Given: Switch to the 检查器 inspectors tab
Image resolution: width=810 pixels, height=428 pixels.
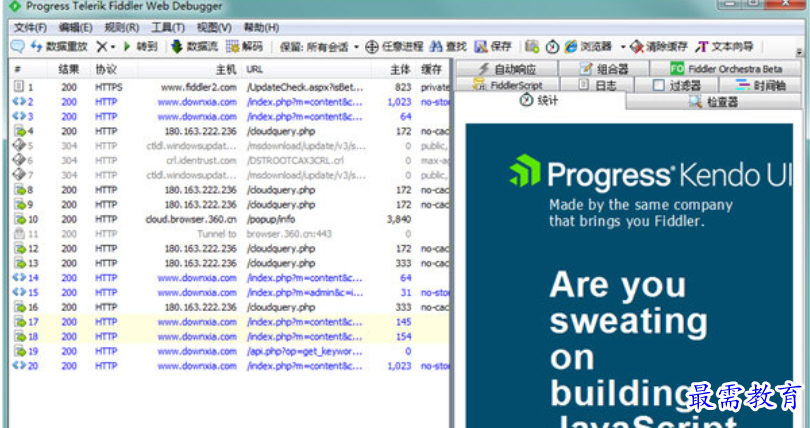Looking at the screenshot, I should click(715, 102).
